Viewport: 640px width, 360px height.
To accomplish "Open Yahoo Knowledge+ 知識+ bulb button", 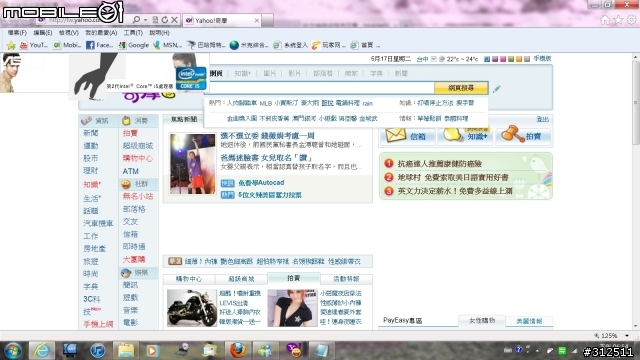I will coord(464,136).
